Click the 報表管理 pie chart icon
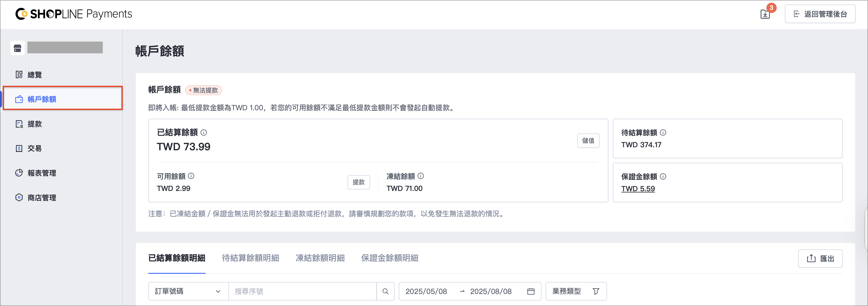 19,173
